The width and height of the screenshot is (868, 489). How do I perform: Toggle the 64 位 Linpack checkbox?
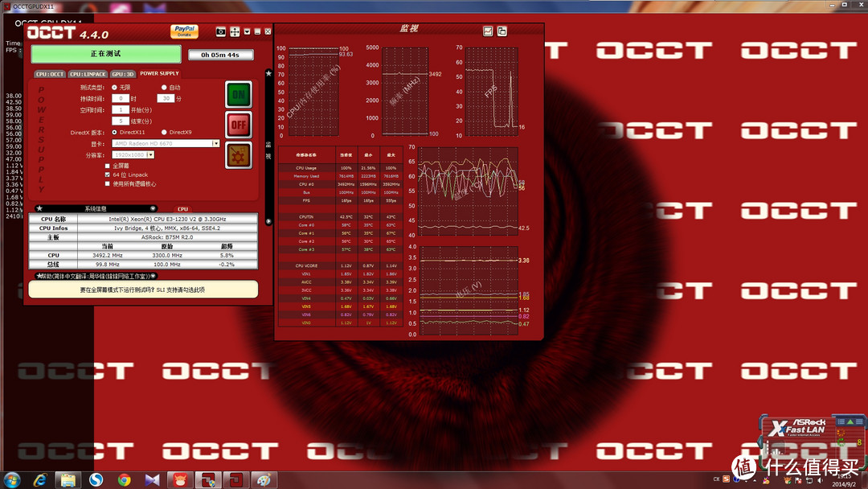pos(108,175)
